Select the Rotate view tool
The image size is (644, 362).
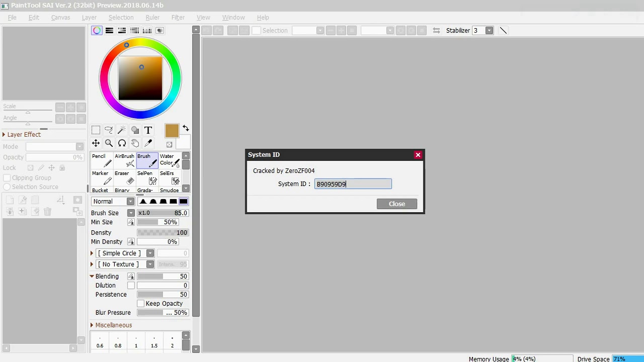(x=122, y=143)
